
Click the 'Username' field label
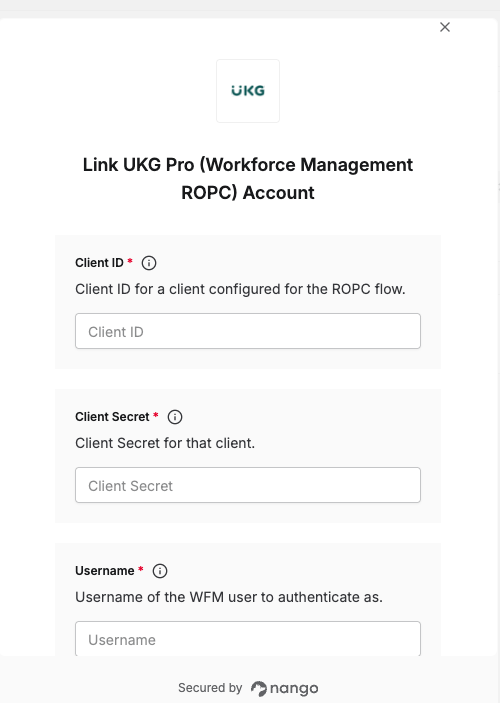[x=104, y=571]
